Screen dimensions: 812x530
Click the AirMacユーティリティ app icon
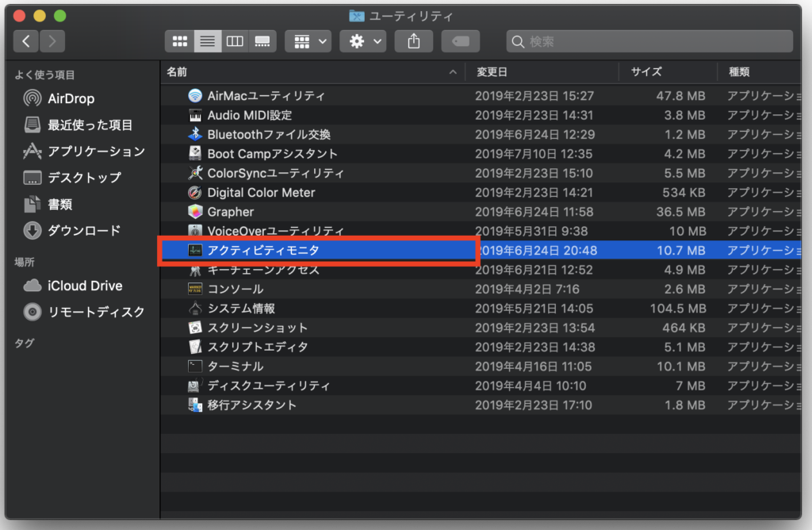pos(195,96)
